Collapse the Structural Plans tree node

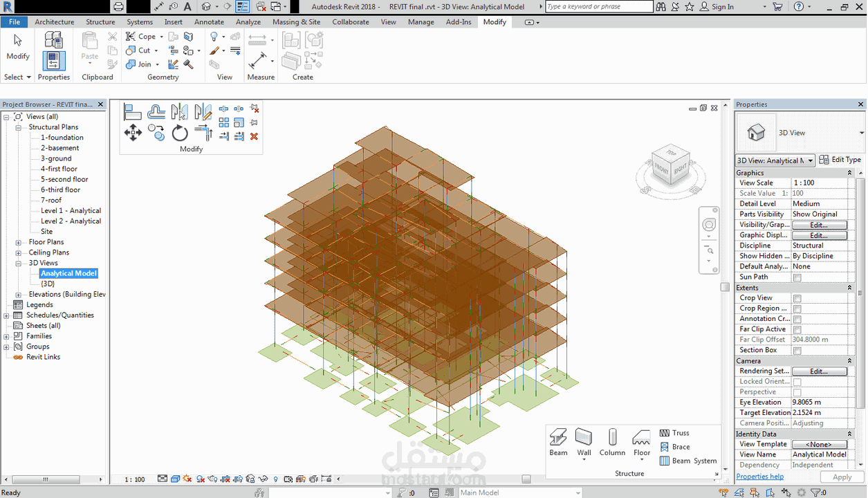[19, 127]
